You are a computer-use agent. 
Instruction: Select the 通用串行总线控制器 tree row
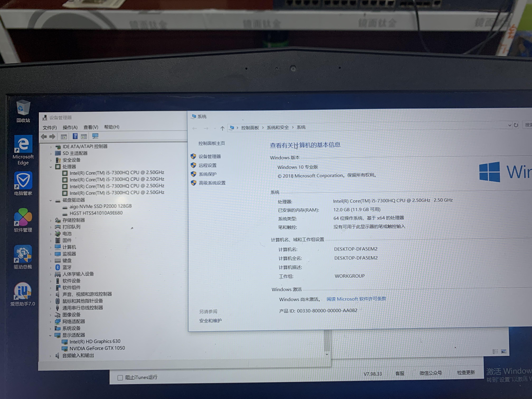pos(82,308)
